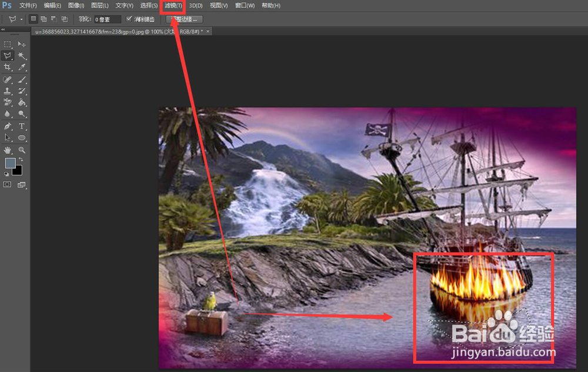Open the 选择(S) menu
This screenshot has height=372, width=588.
pyautogui.click(x=149, y=6)
